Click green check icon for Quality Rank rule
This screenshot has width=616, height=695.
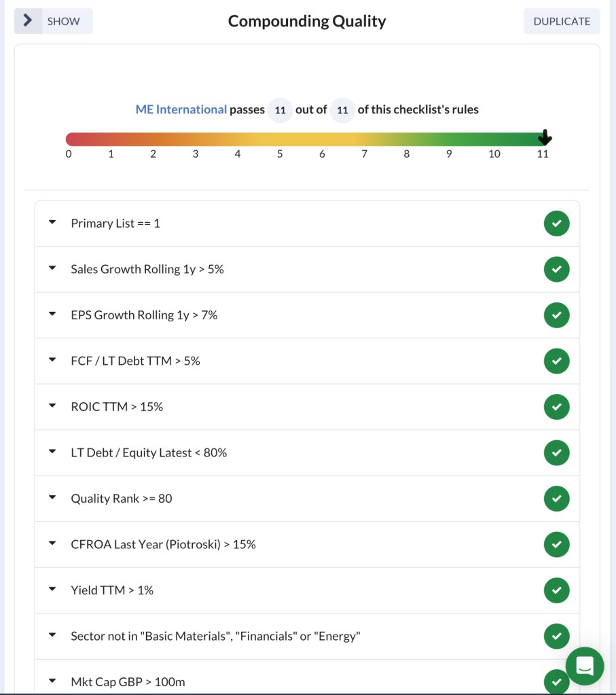[556, 499]
